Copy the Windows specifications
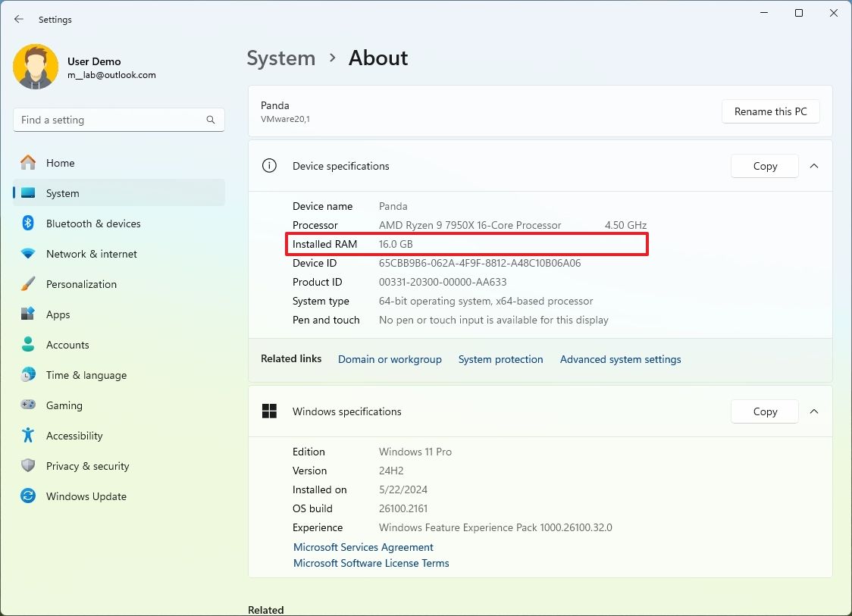This screenshot has width=852, height=616. [764, 411]
